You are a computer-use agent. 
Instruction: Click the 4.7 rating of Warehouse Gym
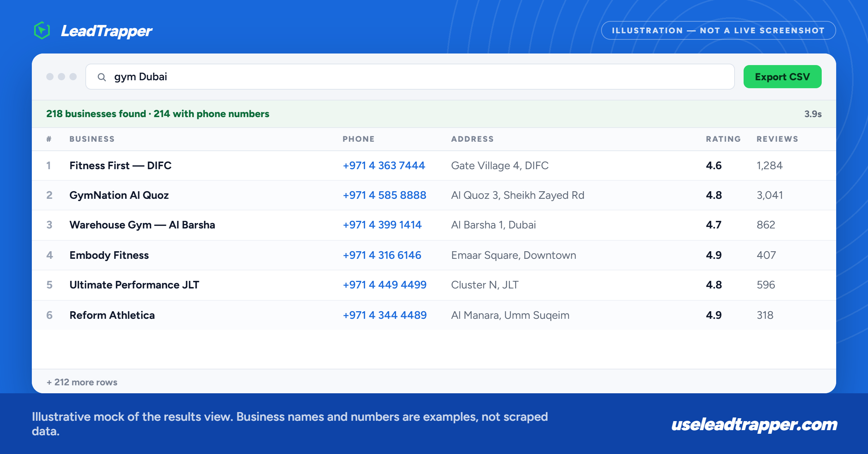pyautogui.click(x=714, y=225)
